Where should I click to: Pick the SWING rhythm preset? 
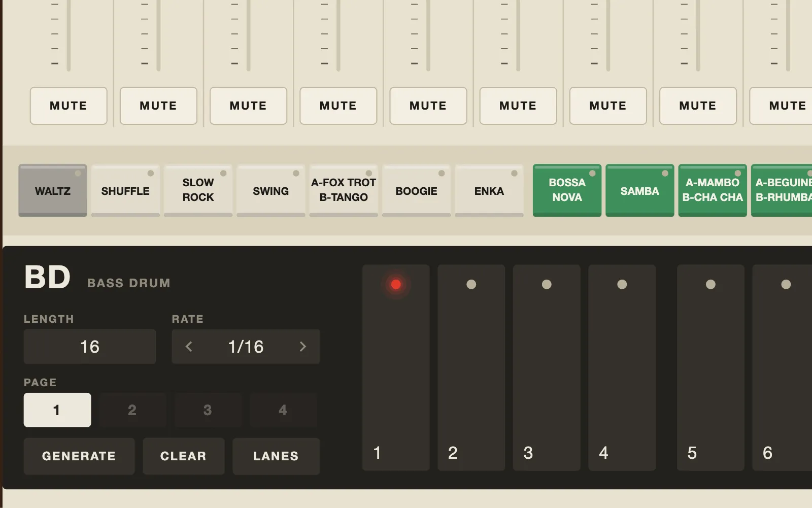tap(271, 191)
